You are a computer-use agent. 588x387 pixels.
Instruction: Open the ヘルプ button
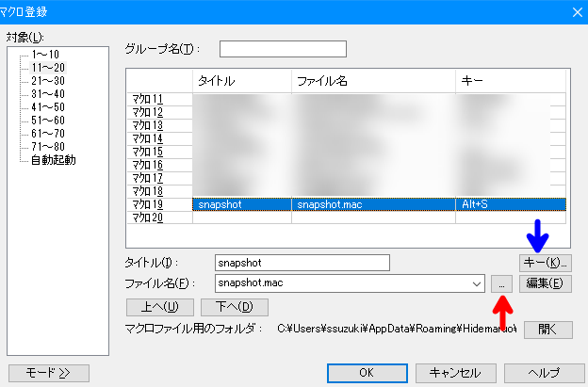[x=545, y=373]
